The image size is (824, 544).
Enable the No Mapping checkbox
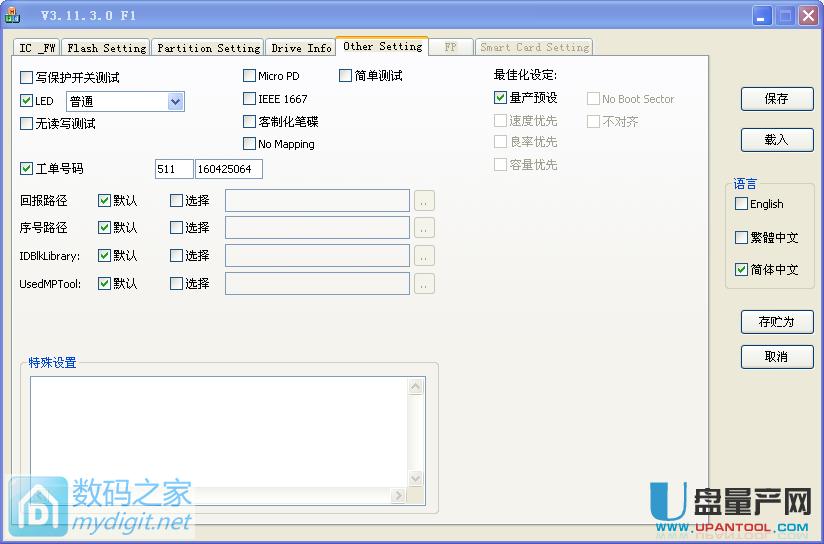pyautogui.click(x=250, y=143)
